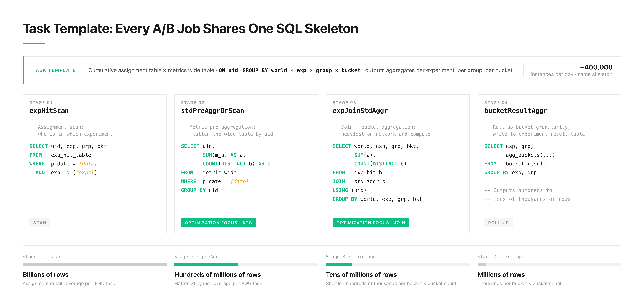Screen dimensions: 644x305
Task: Click the 'Stage 4 · rollup' label
Action: click(x=500, y=257)
